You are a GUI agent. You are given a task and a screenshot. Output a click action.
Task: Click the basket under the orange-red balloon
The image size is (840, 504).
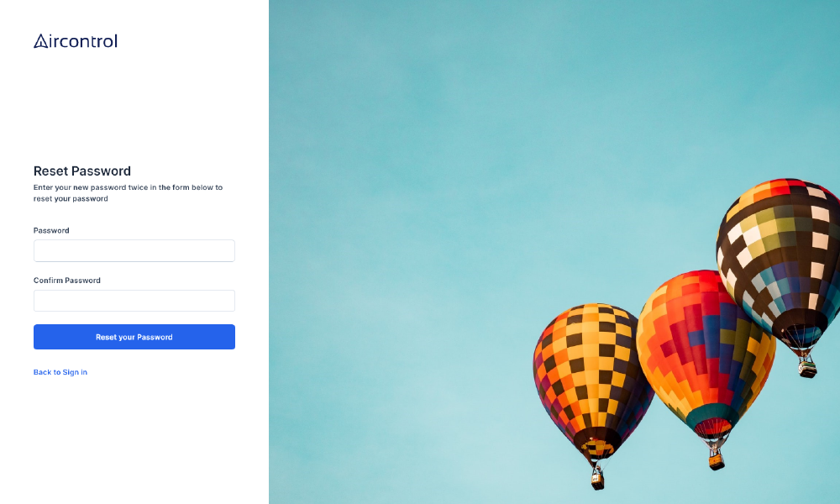[717, 460]
